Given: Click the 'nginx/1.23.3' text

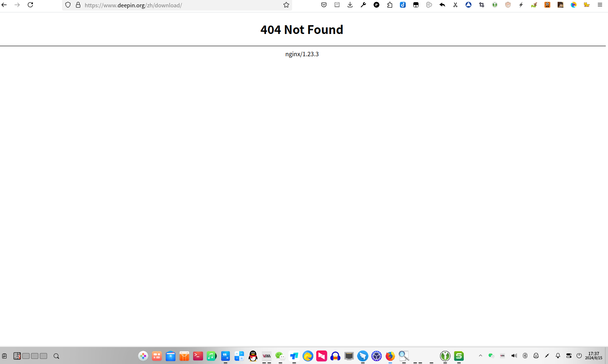Looking at the screenshot, I should tap(302, 54).
